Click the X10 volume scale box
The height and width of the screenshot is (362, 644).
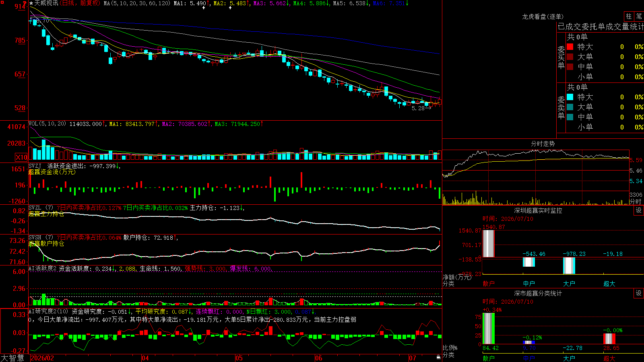pos(21,157)
